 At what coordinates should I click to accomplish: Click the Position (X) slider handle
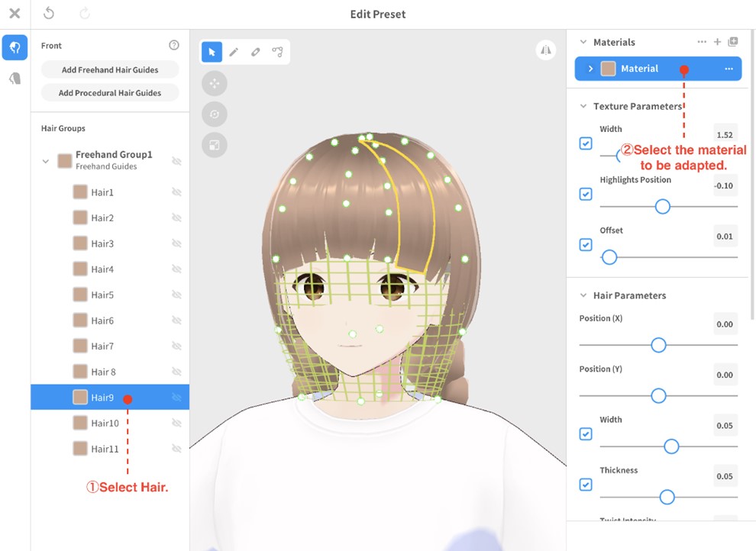click(658, 345)
